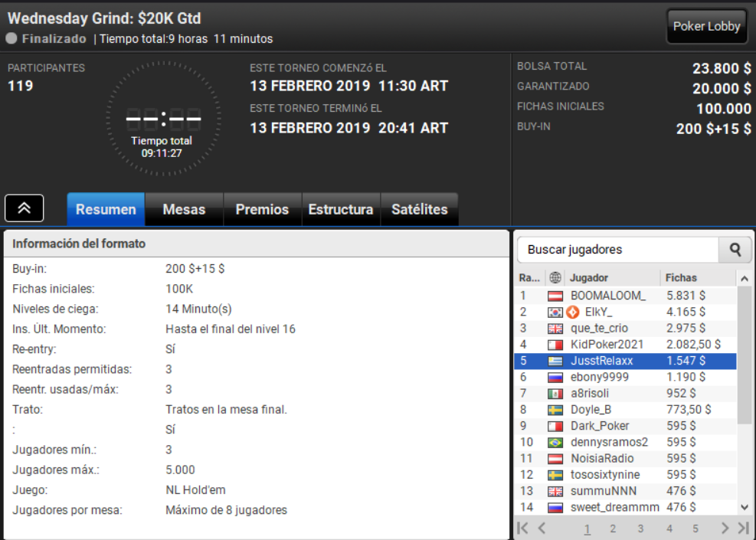Click the Buscar jugadores search field
Screen dimensions: 756x540
click(x=617, y=249)
